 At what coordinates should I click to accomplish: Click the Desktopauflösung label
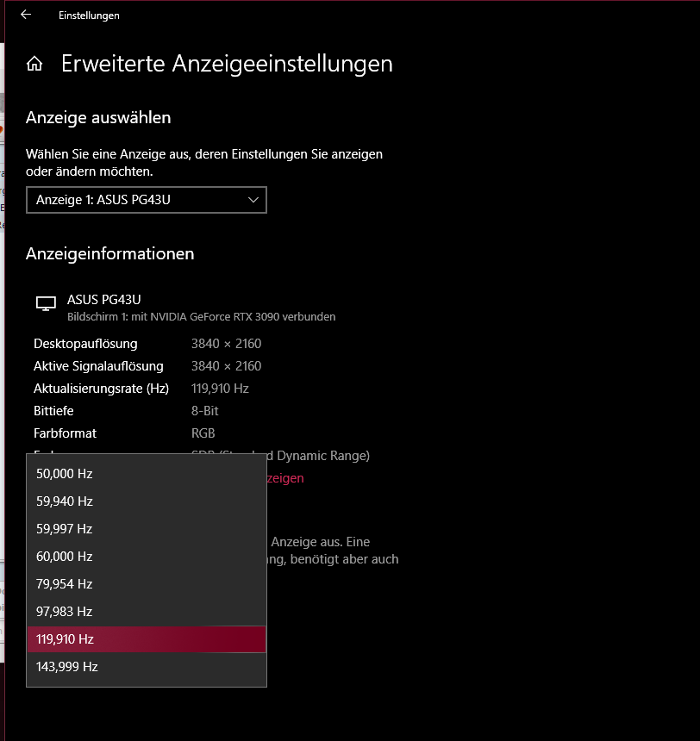click(85, 344)
